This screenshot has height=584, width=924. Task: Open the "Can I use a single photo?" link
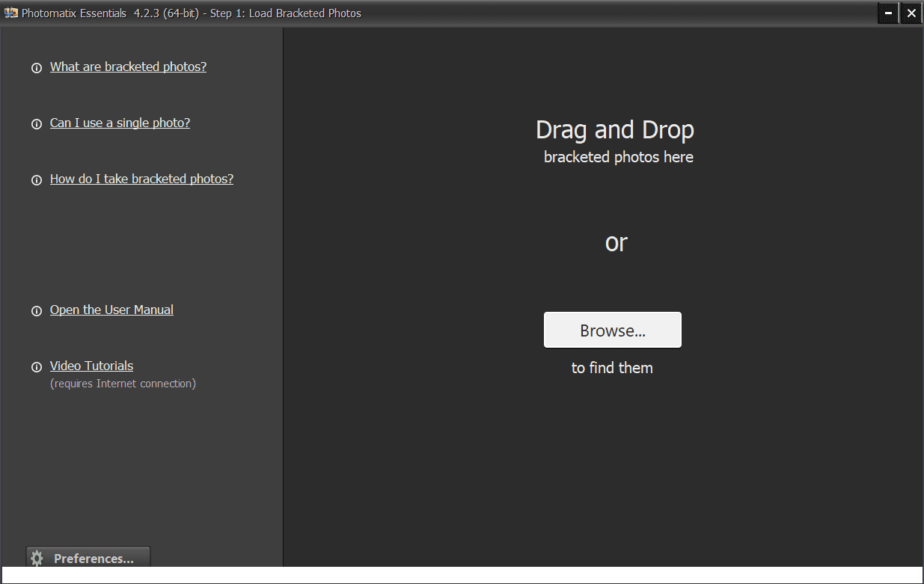click(120, 123)
